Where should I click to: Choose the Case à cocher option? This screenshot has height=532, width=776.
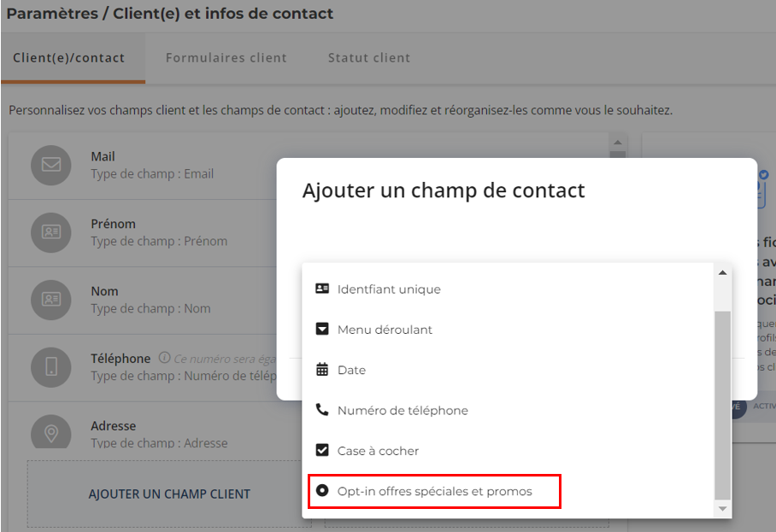coord(508,450)
